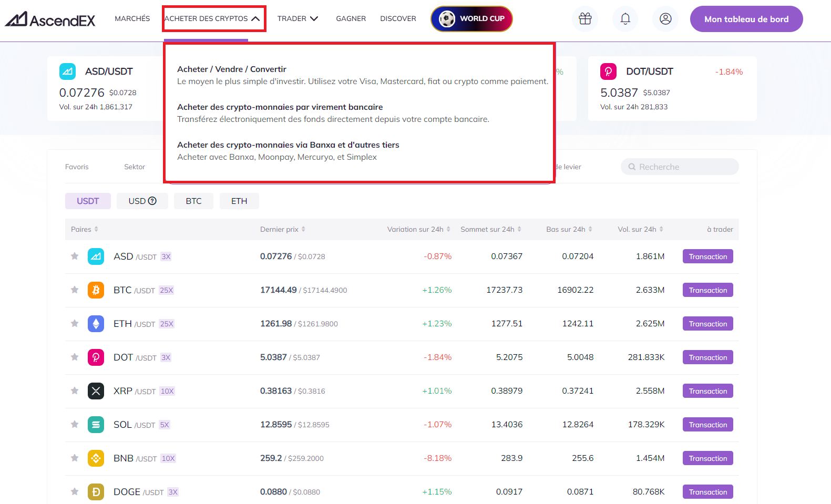
Task: Open the gift rewards icon
Action: coord(585,19)
